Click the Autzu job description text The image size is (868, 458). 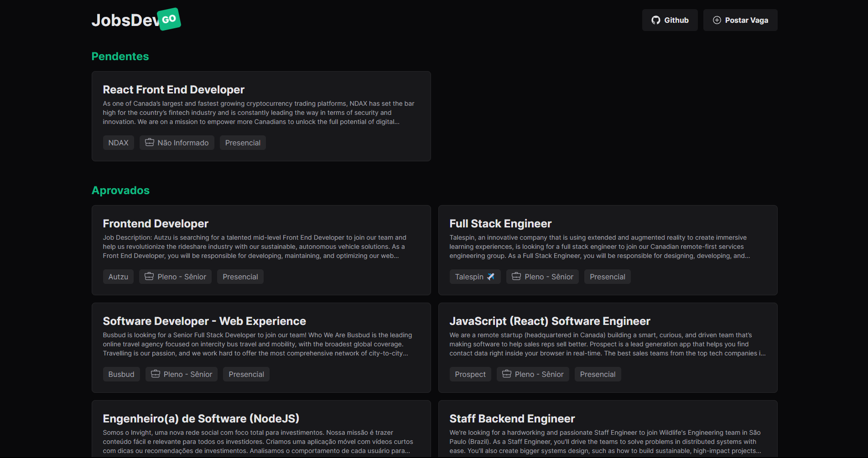pos(255,247)
